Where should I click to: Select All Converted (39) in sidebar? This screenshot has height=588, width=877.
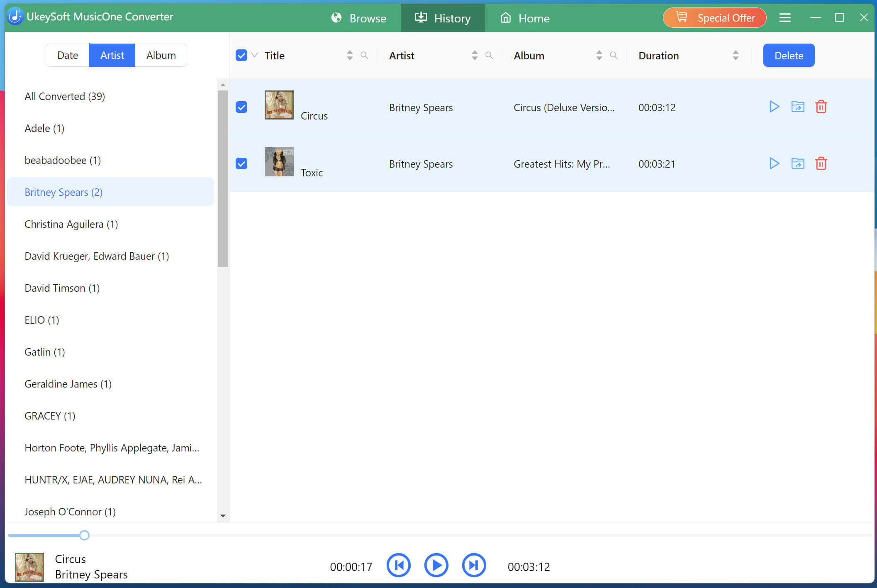(110, 96)
